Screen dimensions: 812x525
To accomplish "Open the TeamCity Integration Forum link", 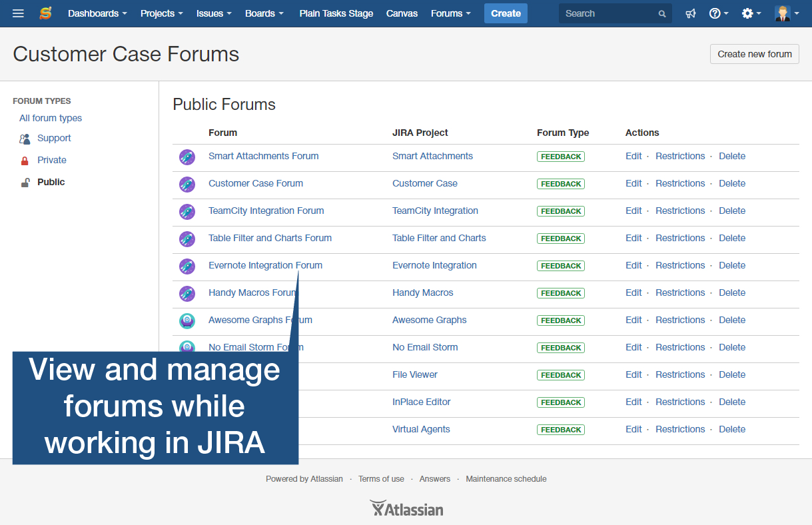I will pyautogui.click(x=266, y=211).
